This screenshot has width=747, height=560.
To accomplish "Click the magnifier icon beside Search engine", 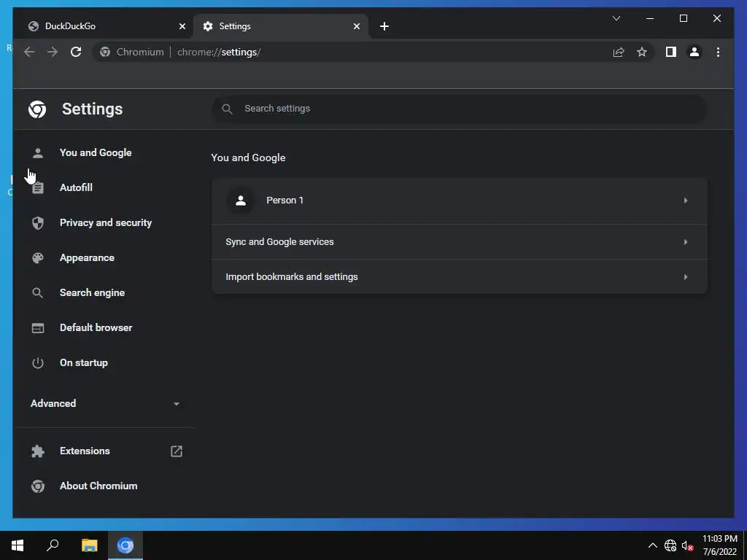I will pyautogui.click(x=38, y=293).
